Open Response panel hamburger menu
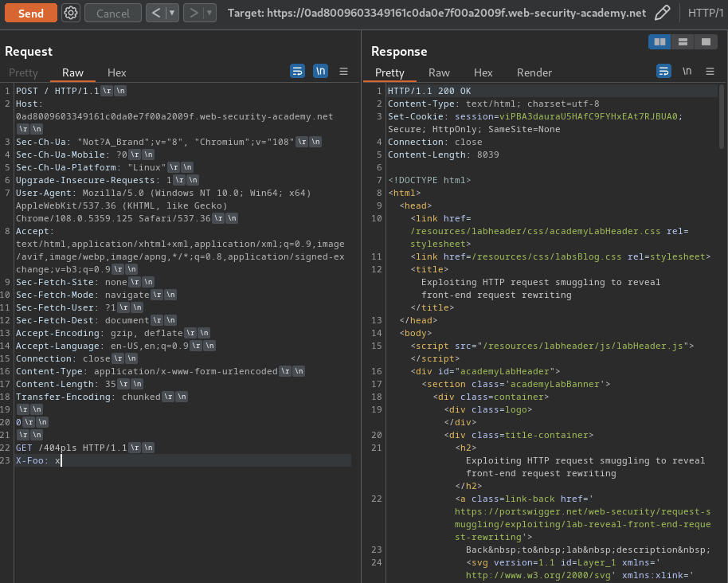728x583 pixels. (710, 71)
